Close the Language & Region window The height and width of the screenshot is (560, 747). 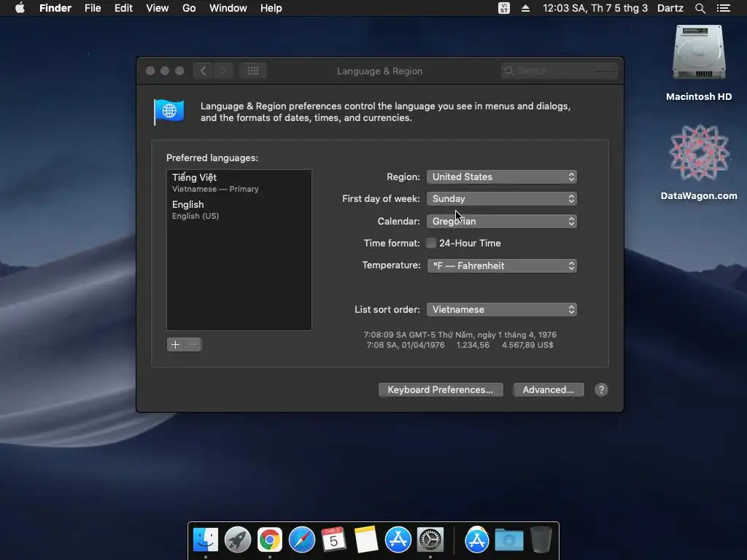pos(150,71)
